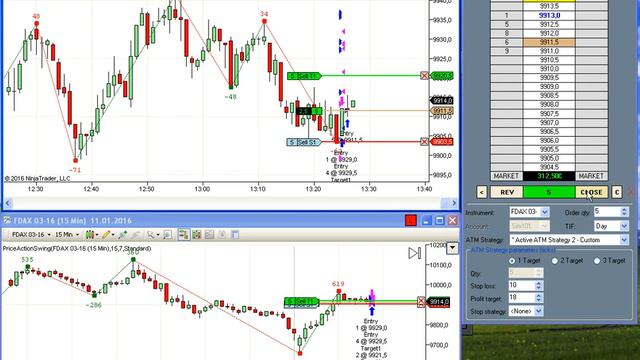
Task: Click the < button left of REV
Action: 482,192
